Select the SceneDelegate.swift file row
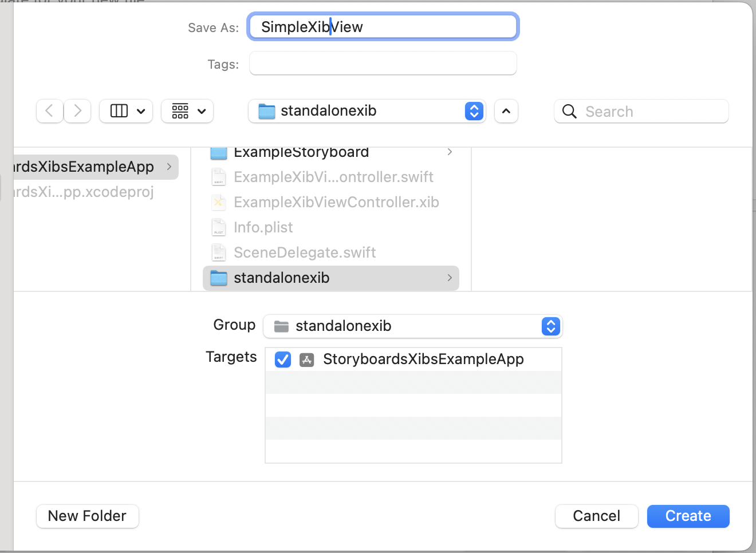The height and width of the screenshot is (553, 756). 305,253
